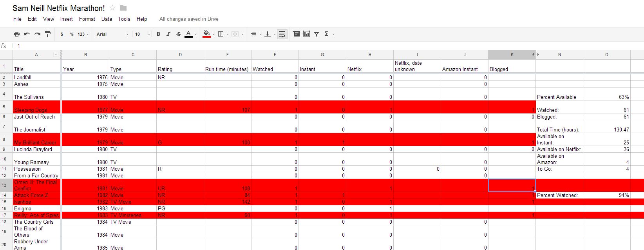Select column K header

click(x=512, y=55)
